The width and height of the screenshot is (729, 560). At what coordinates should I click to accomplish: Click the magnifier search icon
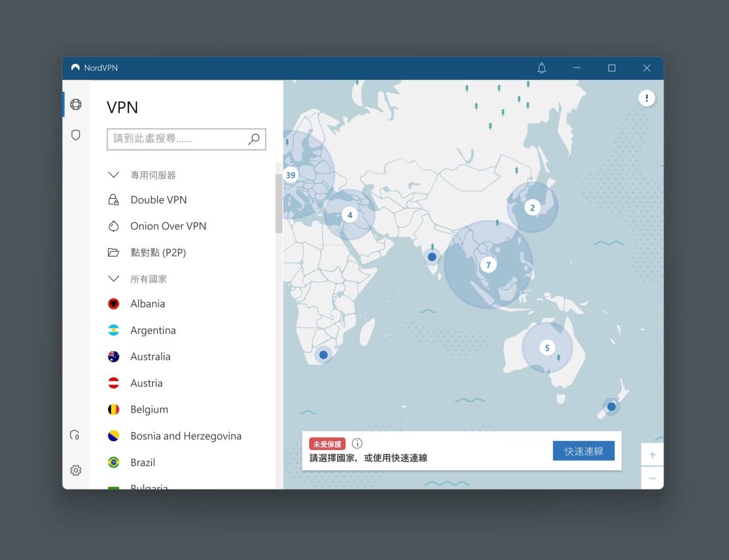pyautogui.click(x=254, y=139)
